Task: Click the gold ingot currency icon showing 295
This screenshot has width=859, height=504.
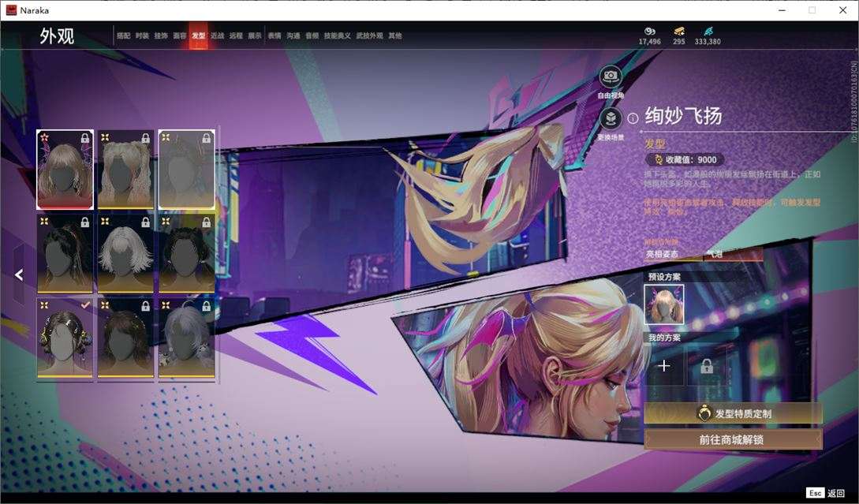Action: pos(679,32)
